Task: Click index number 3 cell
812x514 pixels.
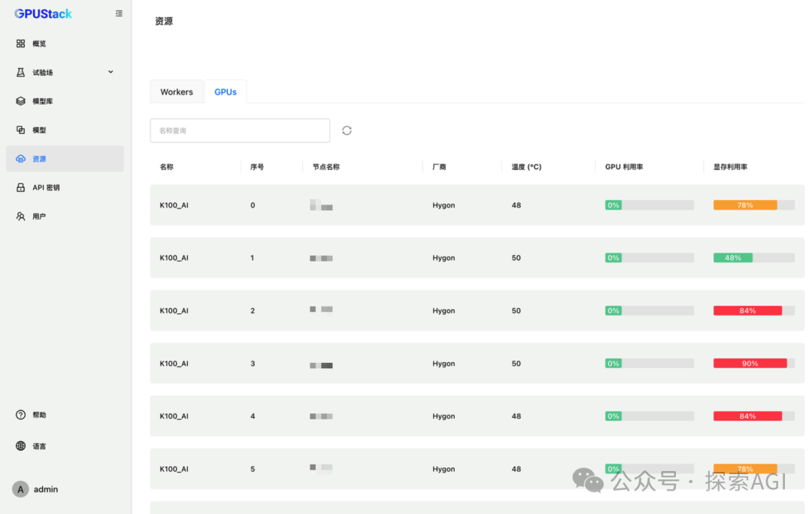Action: [x=253, y=364]
